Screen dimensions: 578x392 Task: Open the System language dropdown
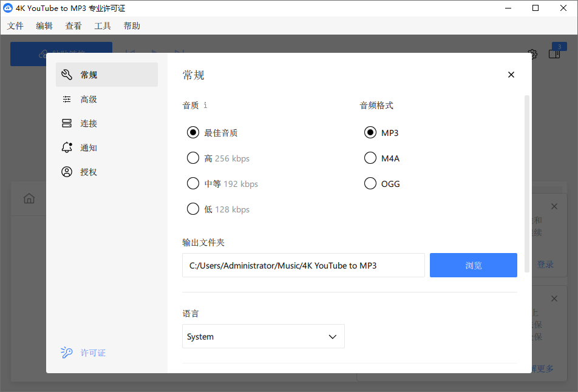click(x=263, y=336)
